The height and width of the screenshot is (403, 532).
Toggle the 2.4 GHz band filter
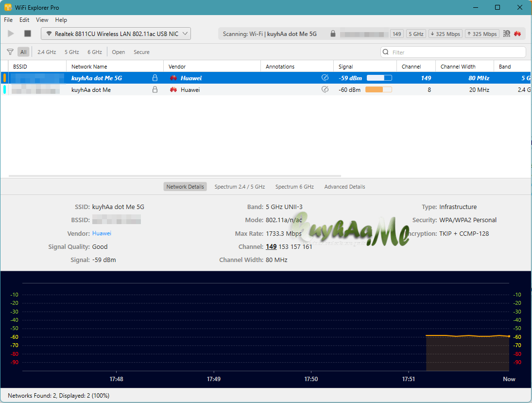(47, 52)
